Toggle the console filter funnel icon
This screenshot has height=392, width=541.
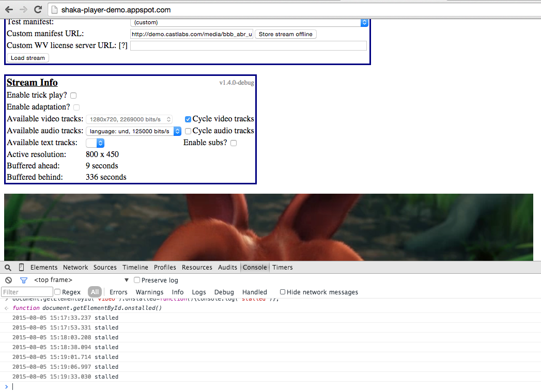click(x=23, y=280)
